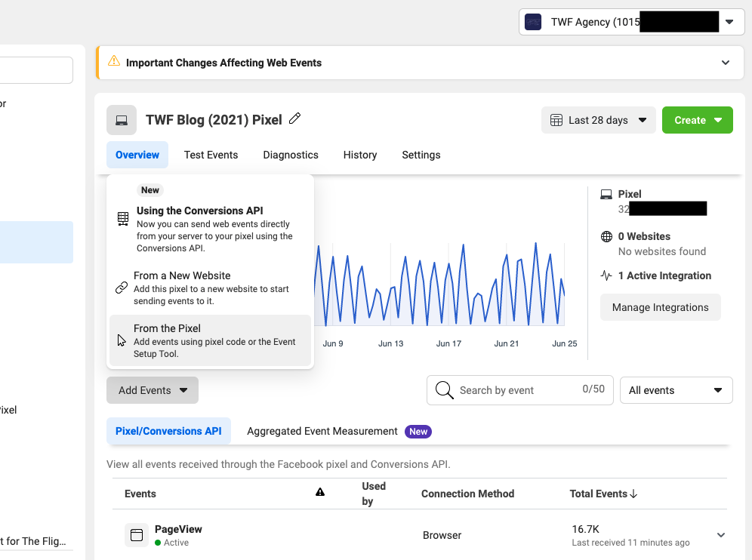Image resolution: width=752 pixels, height=560 pixels.
Task: Click the globe icon next to 0 Websites
Action: [606, 236]
